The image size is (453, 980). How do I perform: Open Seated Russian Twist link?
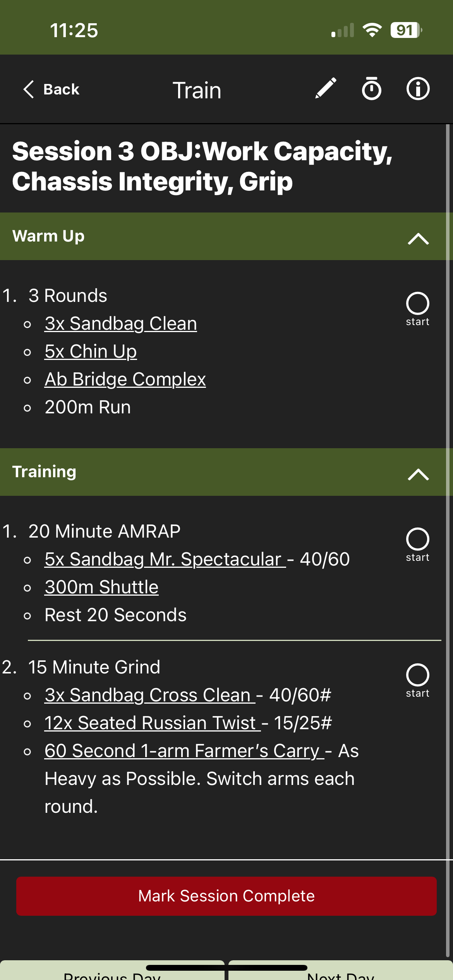[152, 723]
